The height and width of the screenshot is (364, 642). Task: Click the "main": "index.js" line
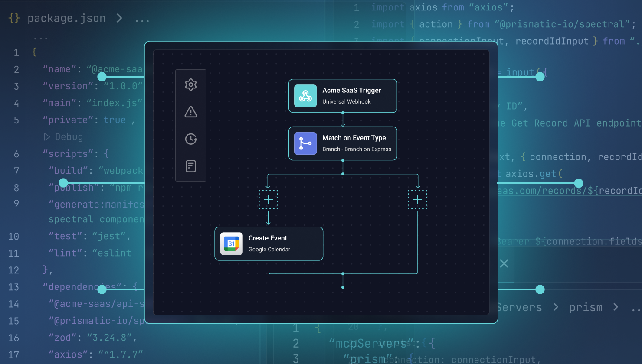pyautogui.click(x=93, y=103)
